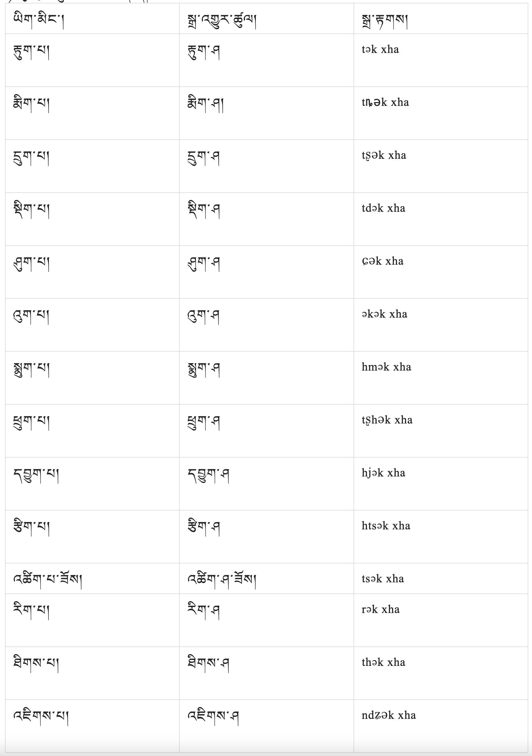This screenshot has width=532, height=756.
Task: Click the phonetic text 'tək xha'
Action: (380, 50)
